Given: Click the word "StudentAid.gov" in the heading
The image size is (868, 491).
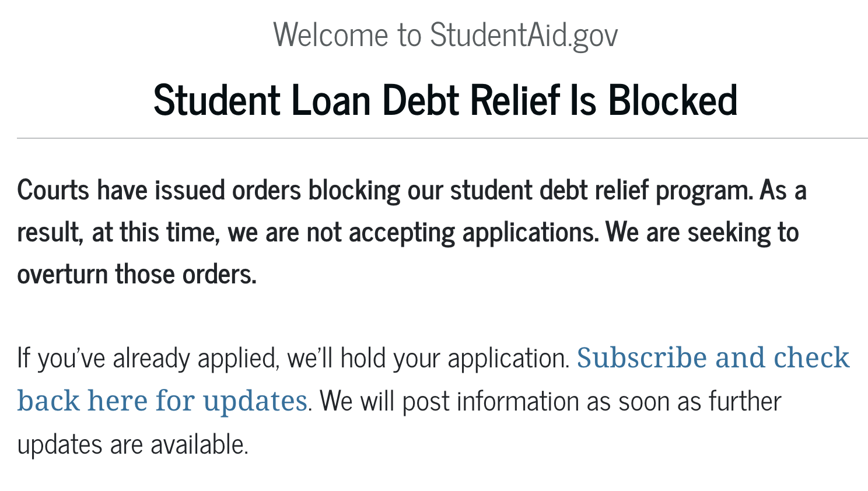Looking at the screenshot, I should [524, 34].
